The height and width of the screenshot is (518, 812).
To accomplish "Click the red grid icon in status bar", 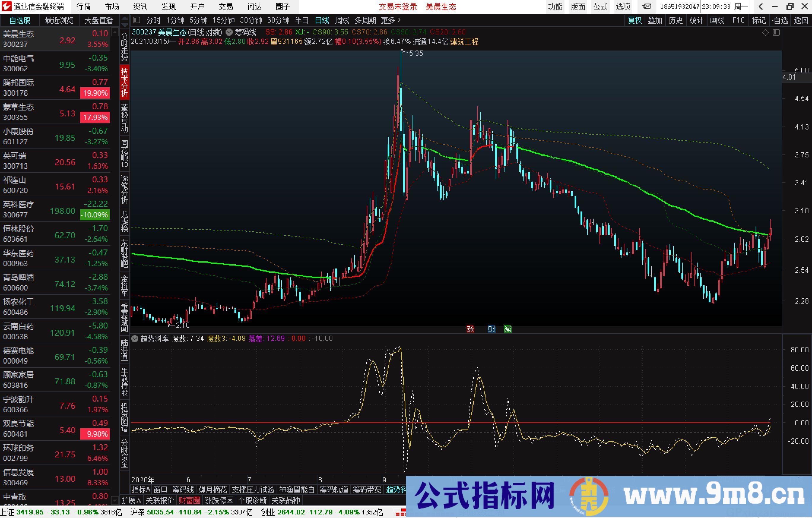I will [401, 513].
